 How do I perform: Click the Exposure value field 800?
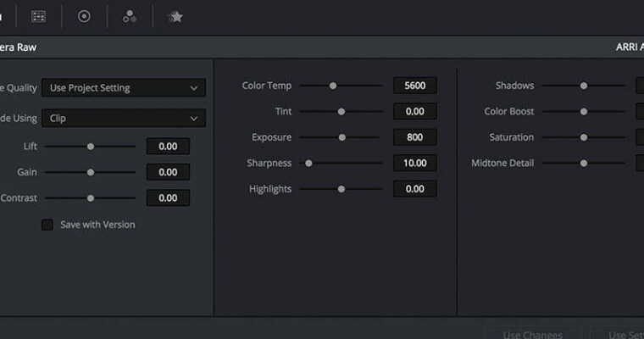click(x=415, y=137)
